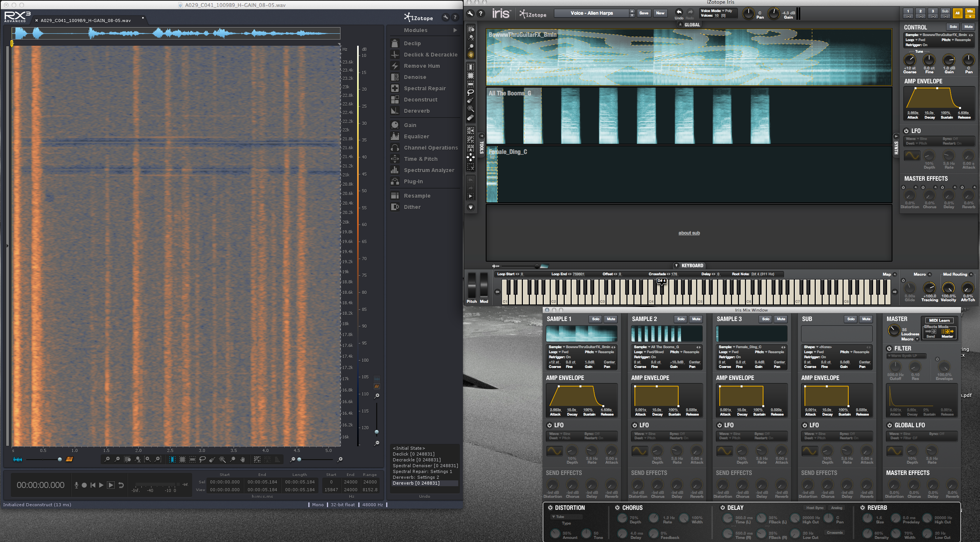Select the Iris eraser tool
Image resolution: width=980 pixels, height=542 pixels.
pyautogui.click(x=471, y=117)
